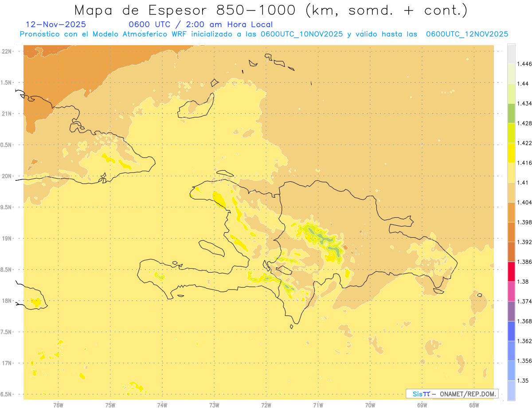Viewport: 532px width, 411px height.
Task: Click the '71W' longitude label
Action: [318, 405]
